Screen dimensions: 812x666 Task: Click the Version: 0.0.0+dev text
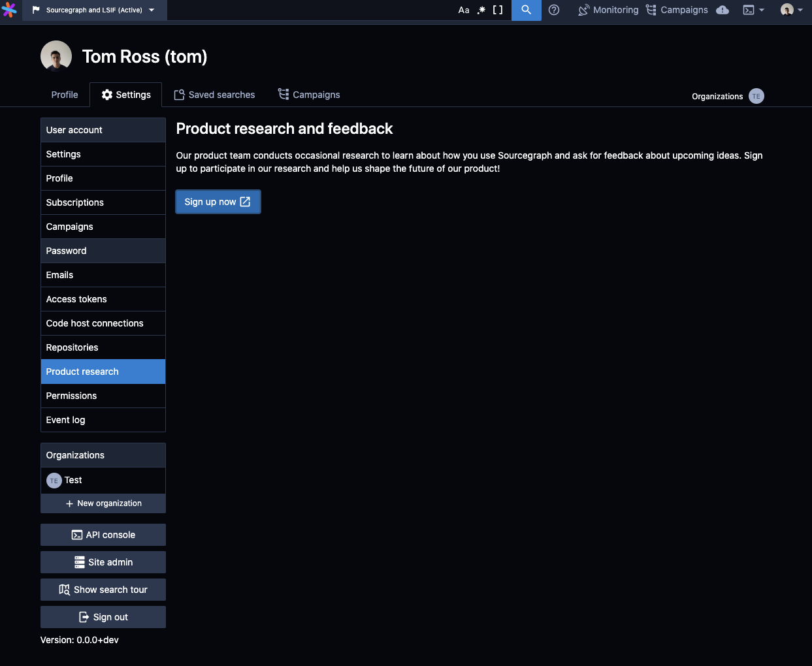80,640
